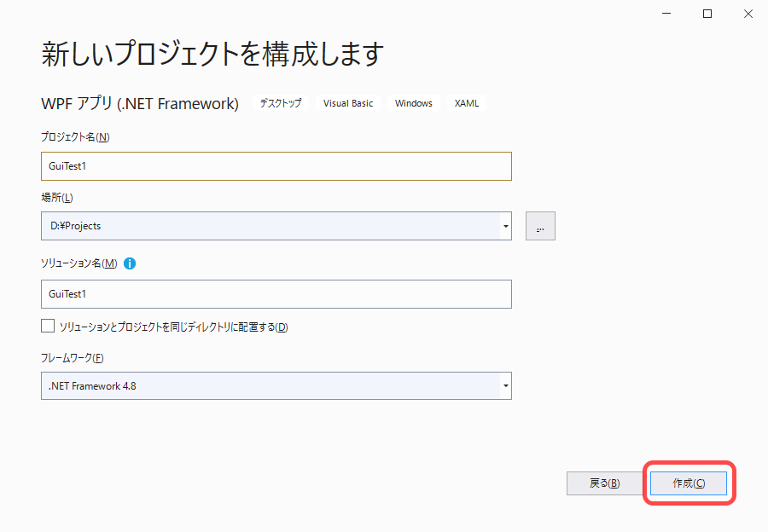Viewport: 768px width, 532px height.
Task: Click the 戻る (Back) button
Action: [604, 483]
